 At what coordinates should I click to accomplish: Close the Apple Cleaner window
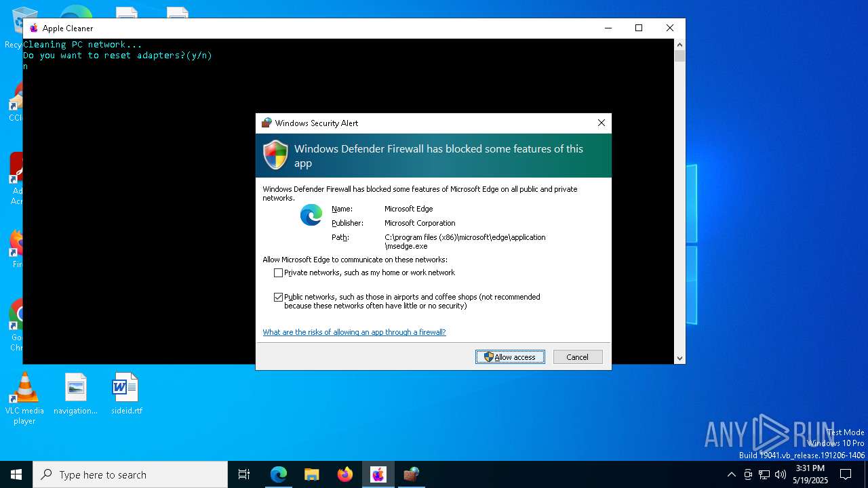pyautogui.click(x=669, y=28)
